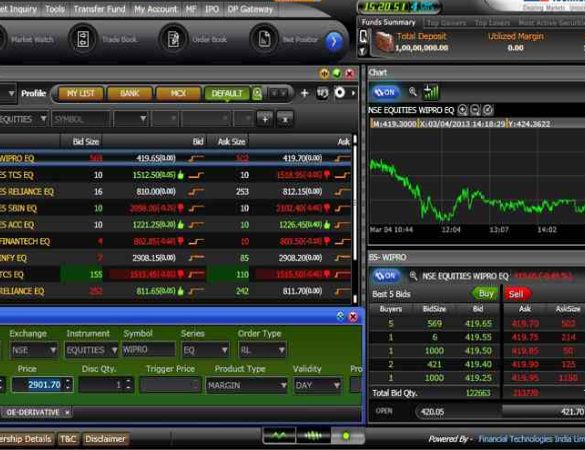This screenshot has width=585, height=450.
Task: Click the brick icon beside Total Deposit
Action: coord(384,42)
